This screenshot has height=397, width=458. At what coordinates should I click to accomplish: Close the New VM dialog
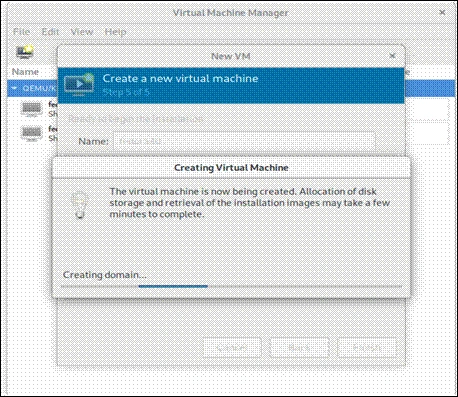click(392, 56)
